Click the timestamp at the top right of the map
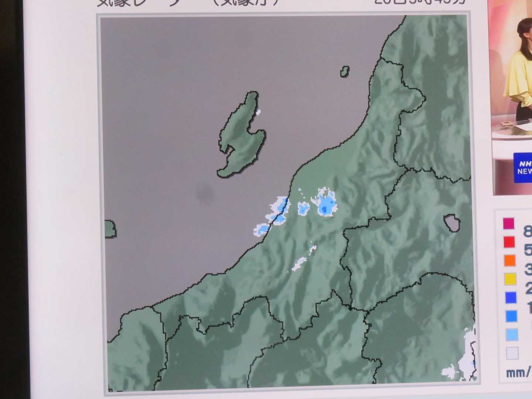Viewport: 532px width, 399px height. click(x=419, y=2)
